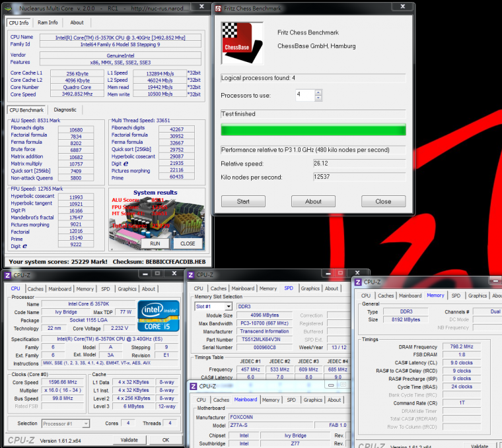The width and height of the screenshot is (502, 448).
Task: Click the Nuclearus title bar icon
Action: coord(7,9)
